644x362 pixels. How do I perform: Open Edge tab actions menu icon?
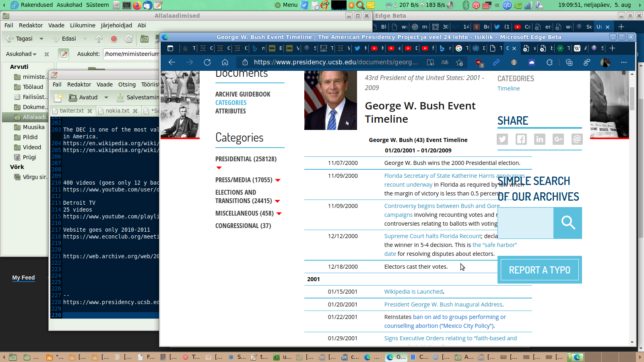pos(170,48)
